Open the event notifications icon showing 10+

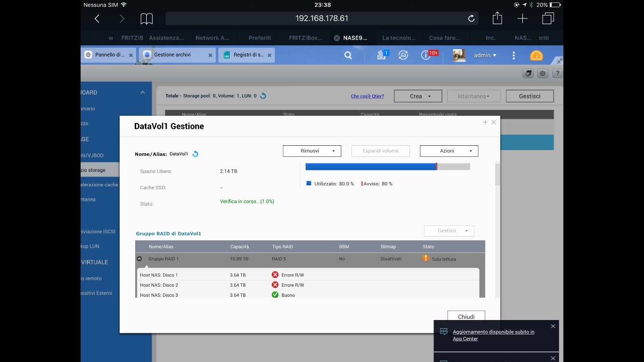pos(426,55)
